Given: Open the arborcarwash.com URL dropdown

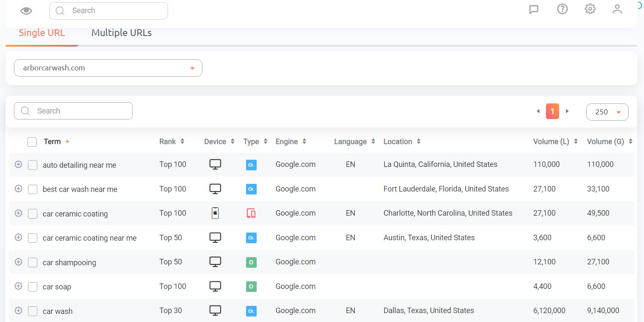Looking at the screenshot, I should [108, 68].
